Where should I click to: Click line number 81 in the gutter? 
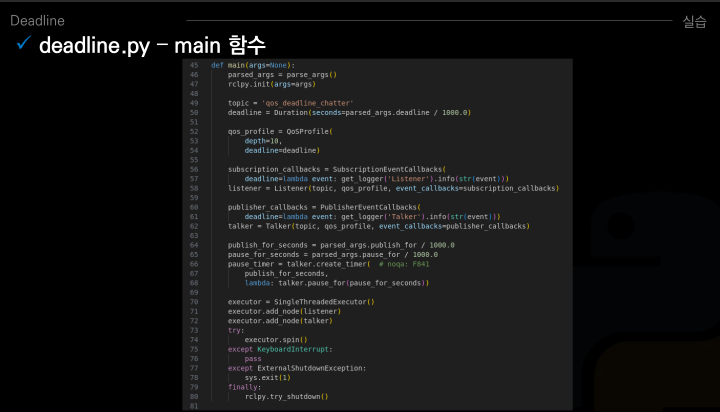coord(194,406)
